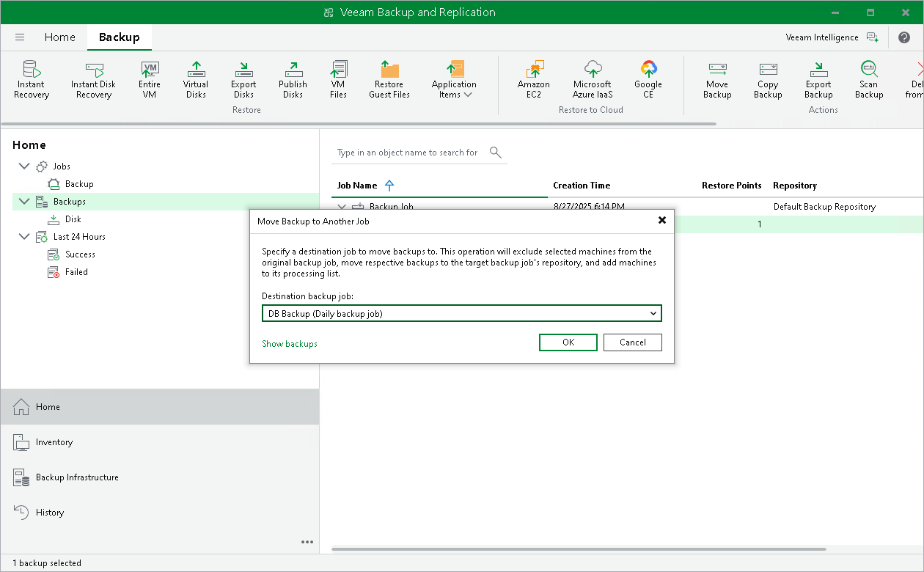Switch to the Home ribbon tab
Viewport: 924px width, 572px height.
coord(60,37)
